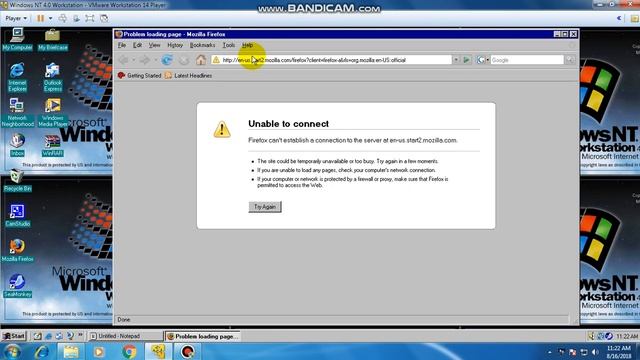Viewport: 640px width, 360px height.
Task: Open the Firefox Edit menu
Action: pyautogui.click(x=138, y=45)
